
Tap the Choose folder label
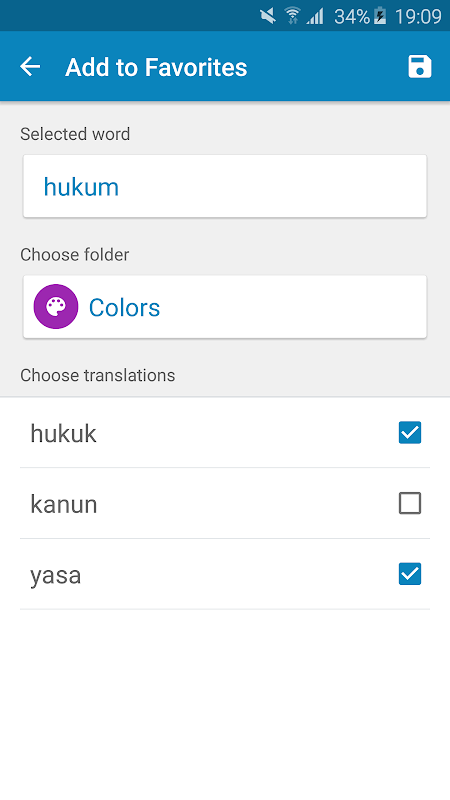74,255
